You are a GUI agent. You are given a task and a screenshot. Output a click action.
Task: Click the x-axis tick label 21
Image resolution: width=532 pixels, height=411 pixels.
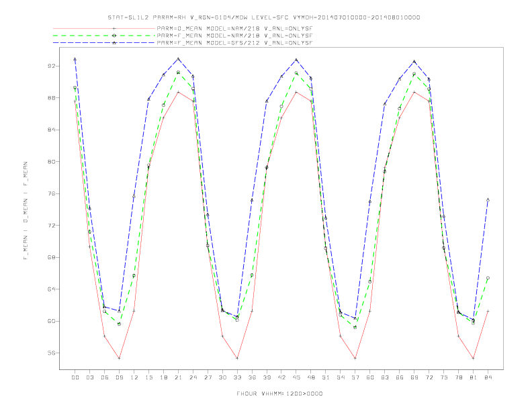178,377
